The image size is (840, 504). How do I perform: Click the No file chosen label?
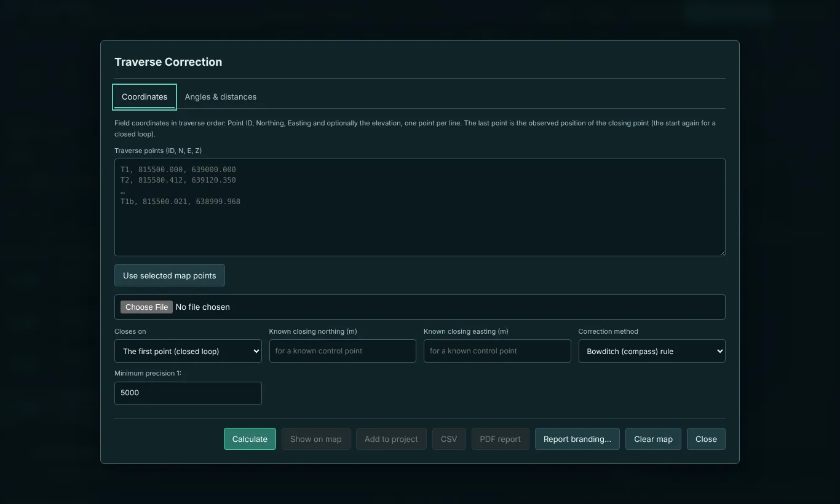(x=203, y=307)
